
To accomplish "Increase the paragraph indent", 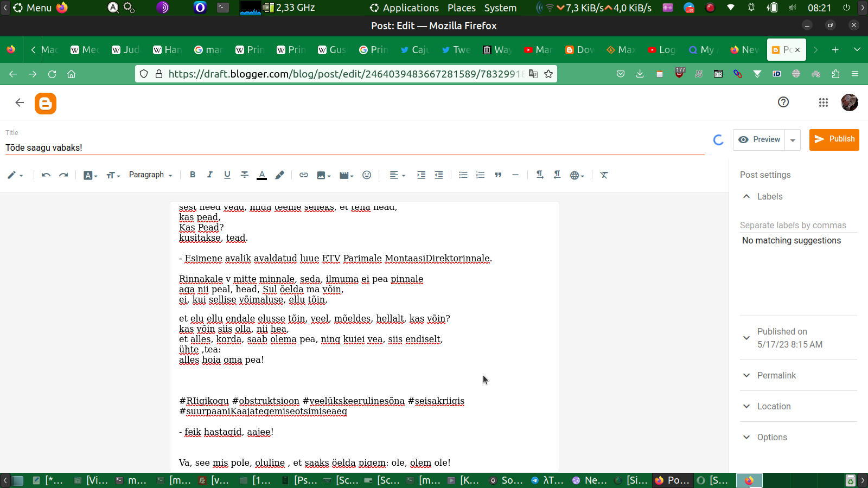I will coord(421,175).
